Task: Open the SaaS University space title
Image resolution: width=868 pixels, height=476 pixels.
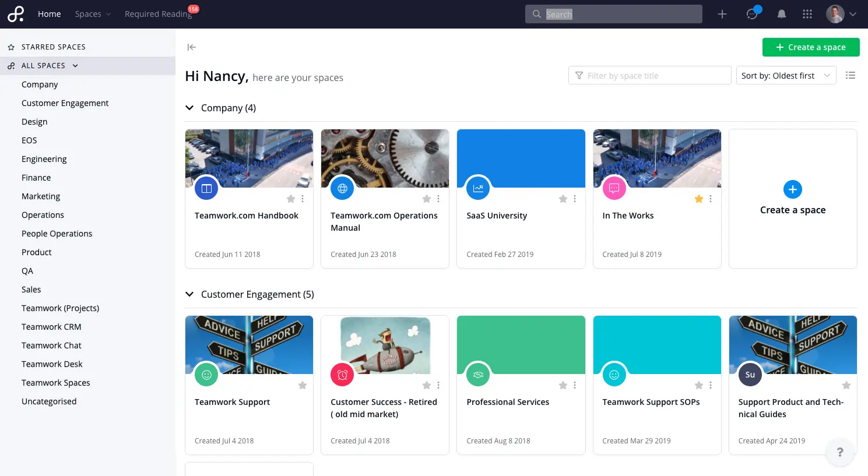Action: pos(497,216)
